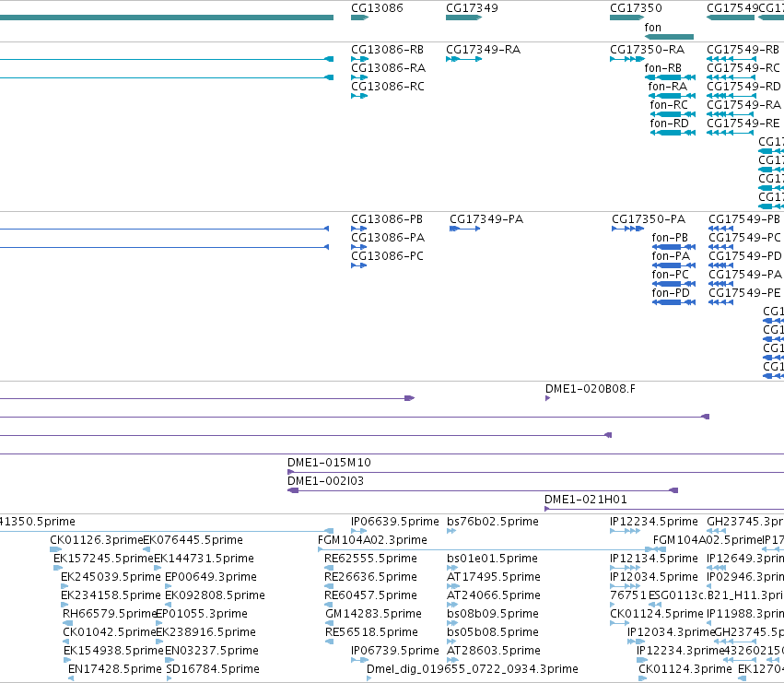This screenshot has height=683, width=784.
Task: Click the fon gene label
Action: click(652, 28)
